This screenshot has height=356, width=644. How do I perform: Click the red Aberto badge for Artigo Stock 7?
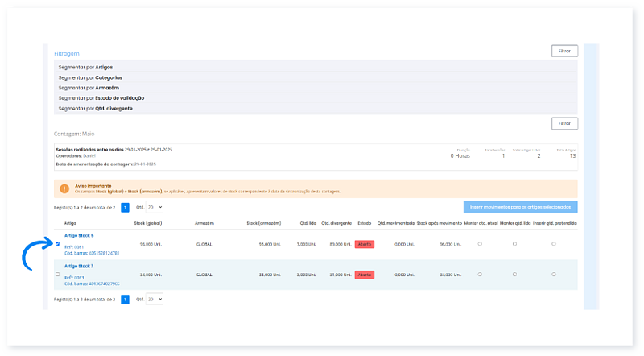pyautogui.click(x=365, y=275)
